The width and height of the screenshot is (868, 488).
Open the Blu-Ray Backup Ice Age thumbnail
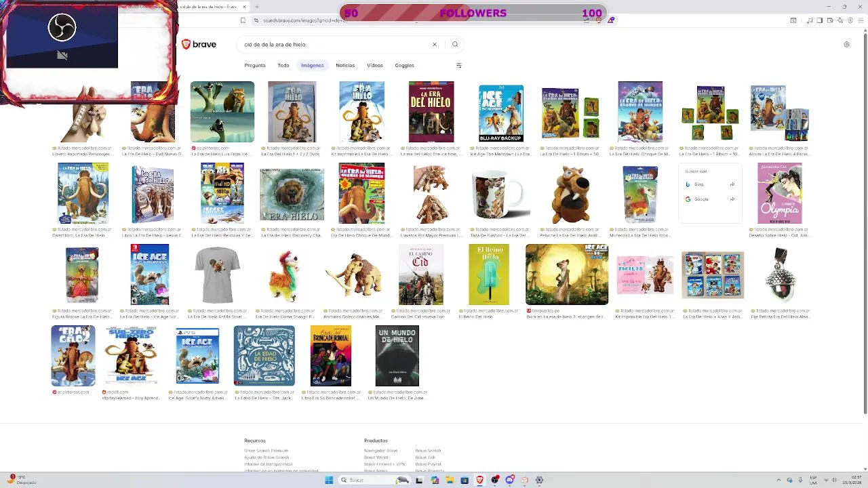tap(501, 113)
